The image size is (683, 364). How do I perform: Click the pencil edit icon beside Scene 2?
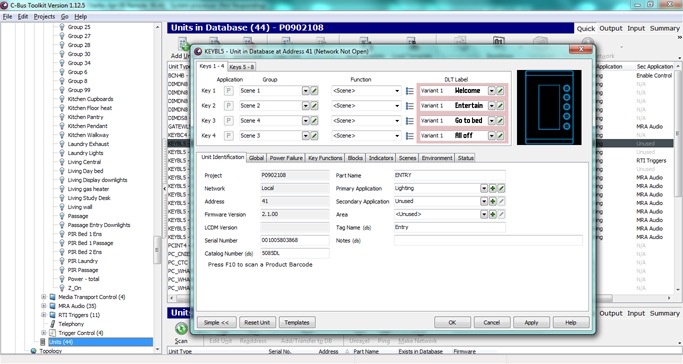coord(314,106)
